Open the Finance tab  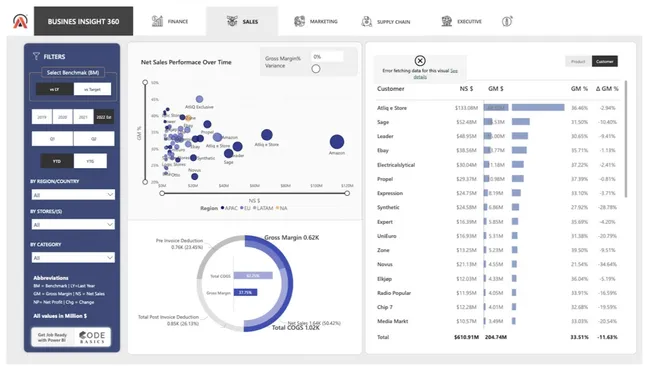tap(170, 21)
